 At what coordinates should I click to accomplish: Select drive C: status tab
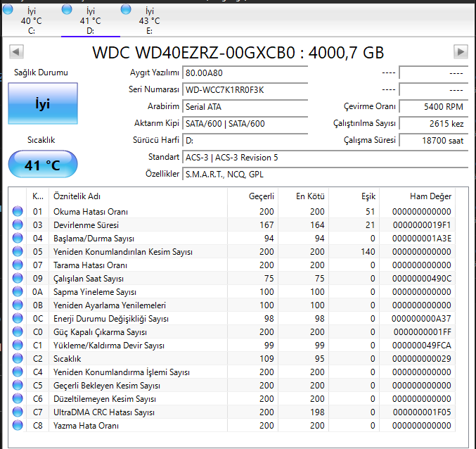point(31,20)
